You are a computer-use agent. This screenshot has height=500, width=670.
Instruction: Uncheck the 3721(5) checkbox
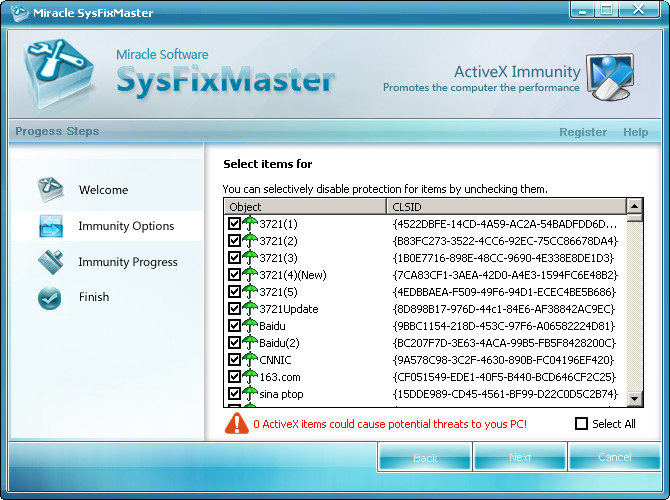pyautogui.click(x=234, y=292)
